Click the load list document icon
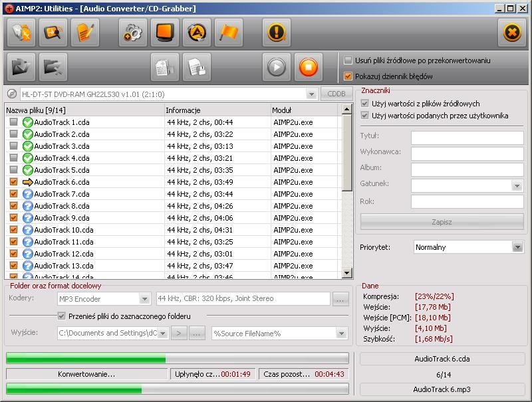Image resolution: width=532 pixels, height=402 pixels. pos(164,67)
